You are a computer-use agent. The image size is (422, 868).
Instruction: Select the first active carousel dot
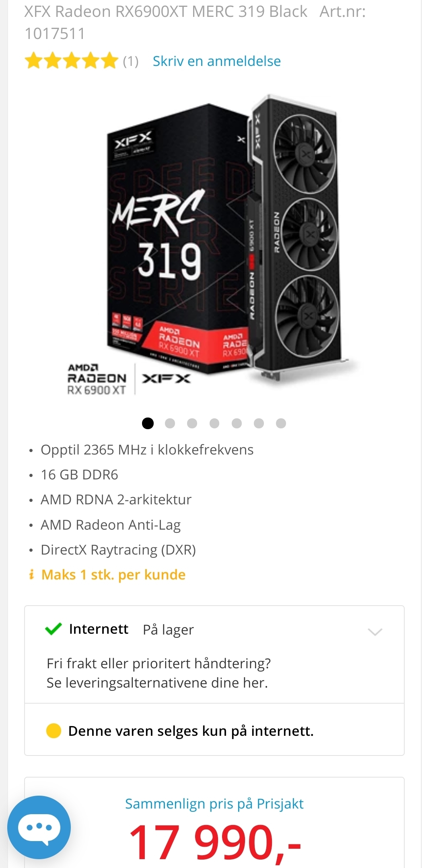click(x=148, y=423)
